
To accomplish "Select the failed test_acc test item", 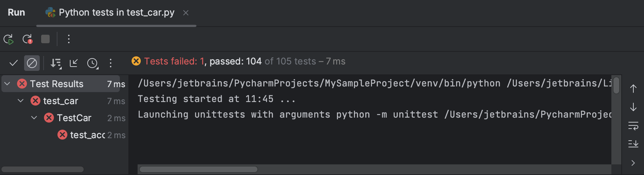I will [x=87, y=135].
